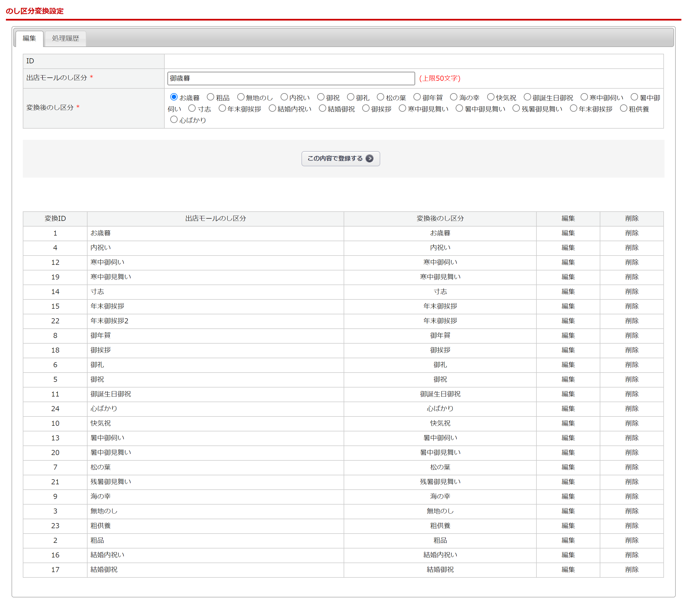Open the 編集 tab
Screen dimensions: 687x616
[x=30, y=38]
